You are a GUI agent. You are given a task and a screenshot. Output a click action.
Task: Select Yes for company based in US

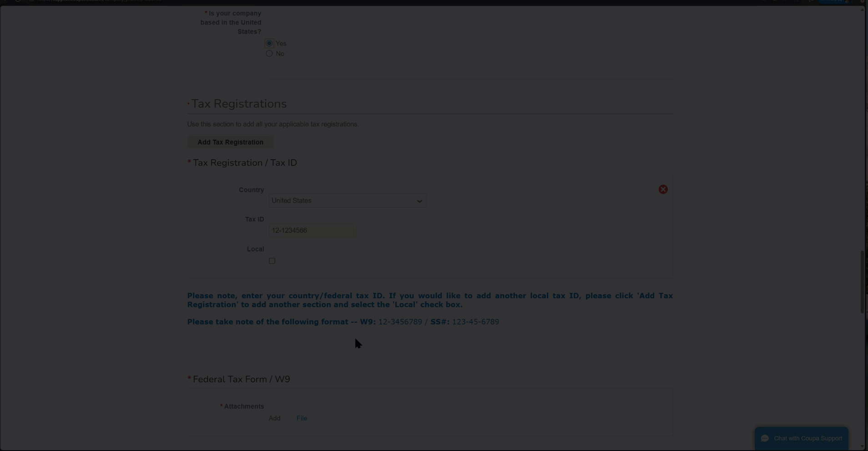269,44
